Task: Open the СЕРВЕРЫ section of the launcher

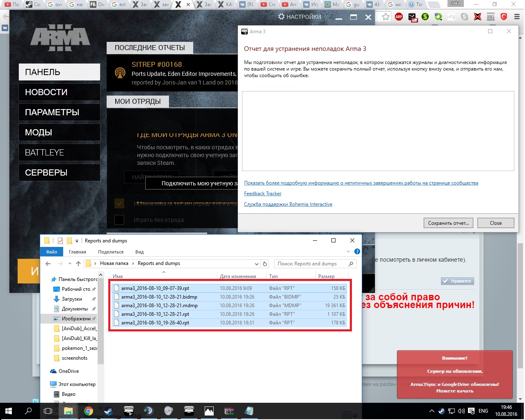Action: [x=59, y=173]
